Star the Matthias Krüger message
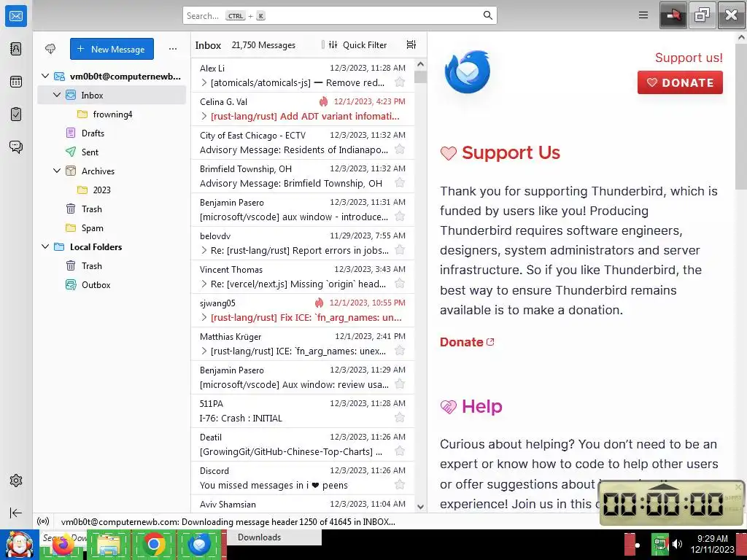This screenshot has width=747, height=560. [400, 351]
